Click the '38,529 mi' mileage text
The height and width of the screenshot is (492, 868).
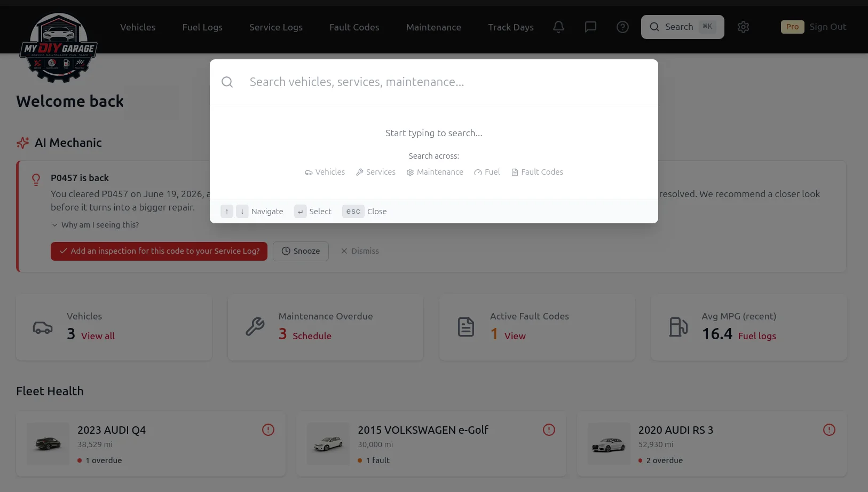coord(95,444)
